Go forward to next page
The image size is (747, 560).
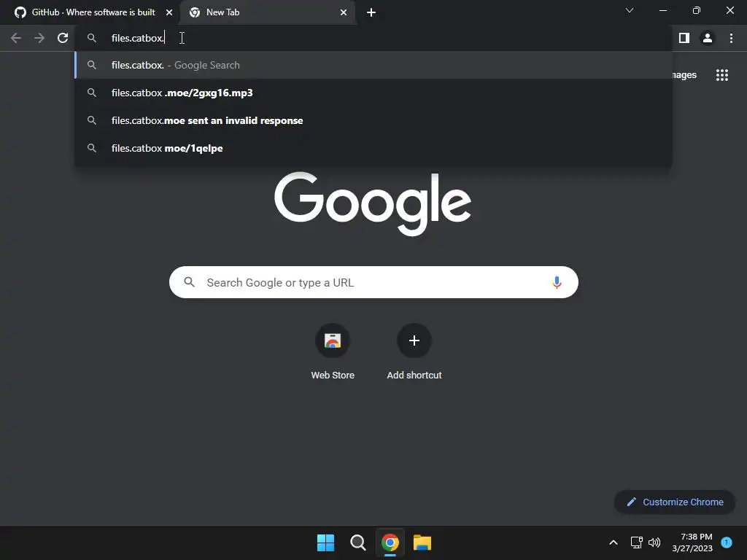pyautogui.click(x=39, y=38)
